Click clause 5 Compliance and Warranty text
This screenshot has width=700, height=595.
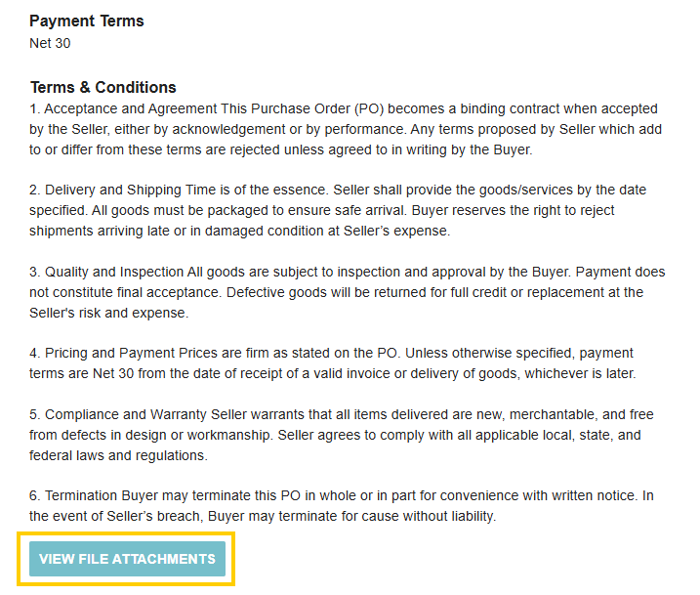pyautogui.click(x=342, y=435)
